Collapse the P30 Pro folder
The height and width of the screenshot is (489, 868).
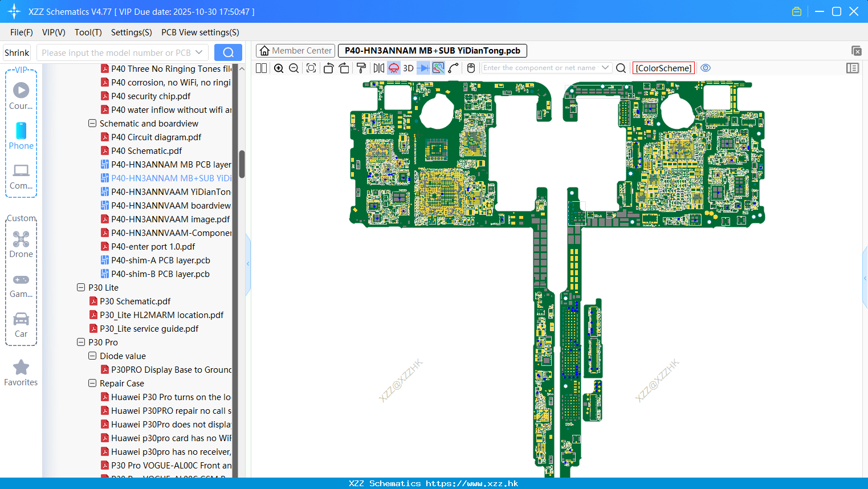[81, 342]
